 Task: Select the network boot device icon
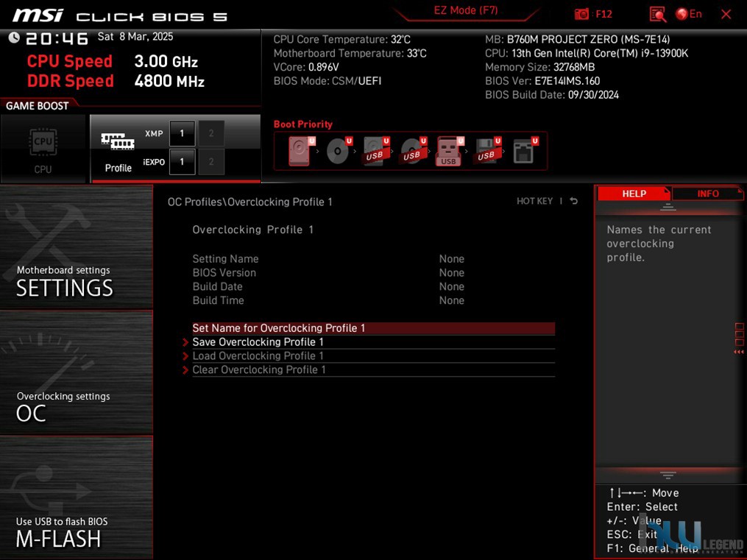tap(524, 151)
